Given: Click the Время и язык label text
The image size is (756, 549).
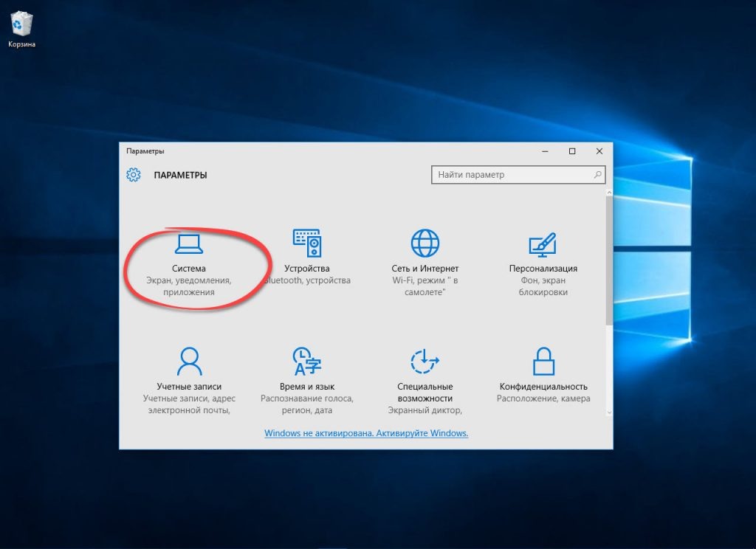Looking at the screenshot, I should coord(307,387).
